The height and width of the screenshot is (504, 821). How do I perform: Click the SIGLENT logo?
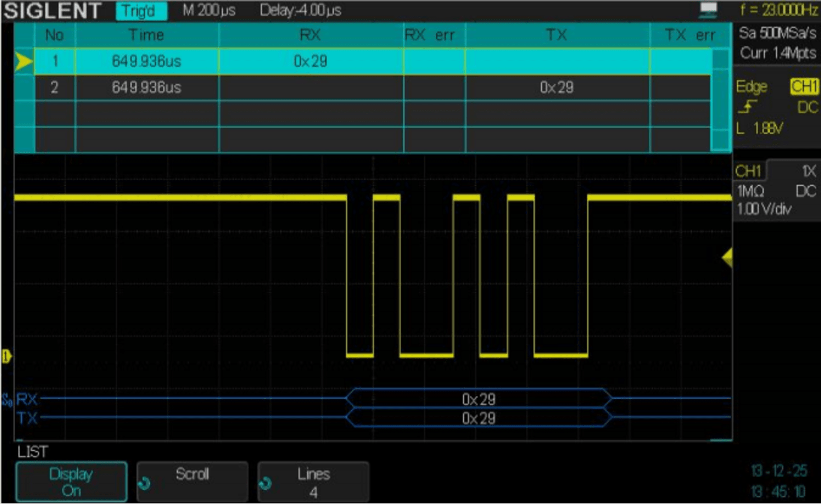(52, 9)
